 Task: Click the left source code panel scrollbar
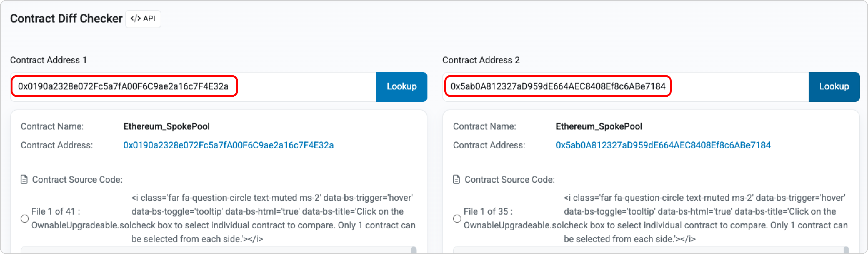click(x=413, y=250)
